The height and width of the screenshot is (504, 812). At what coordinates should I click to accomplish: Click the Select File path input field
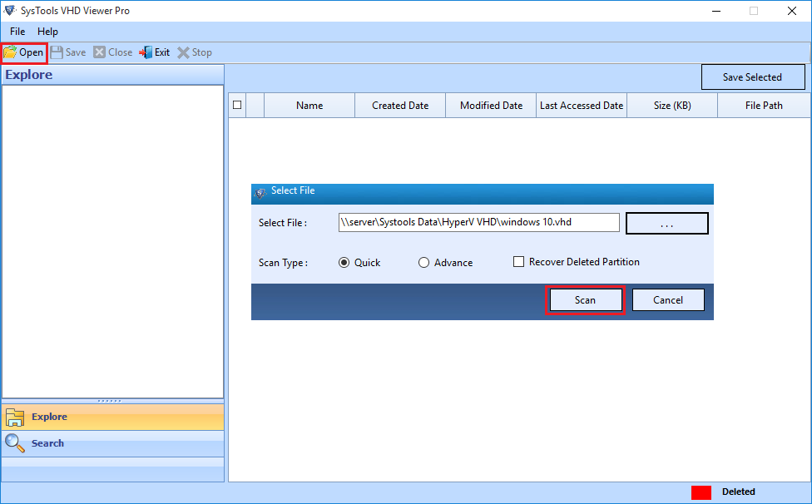[x=479, y=223]
